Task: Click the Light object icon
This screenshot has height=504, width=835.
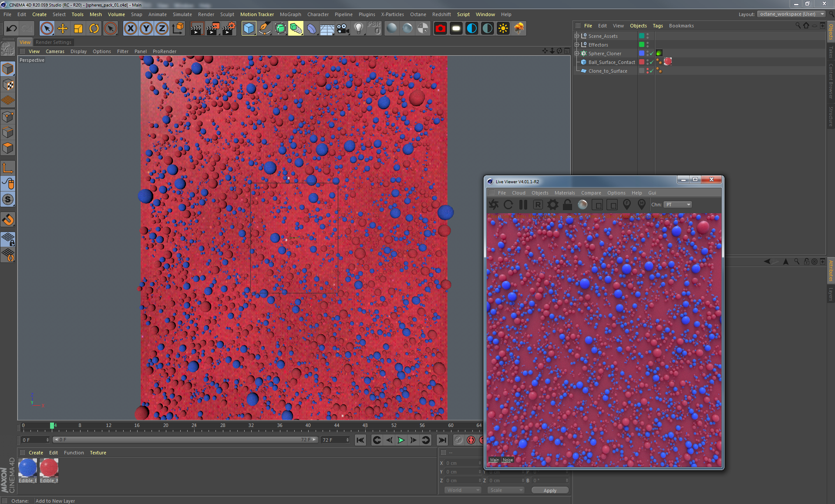Action: tap(358, 29)
